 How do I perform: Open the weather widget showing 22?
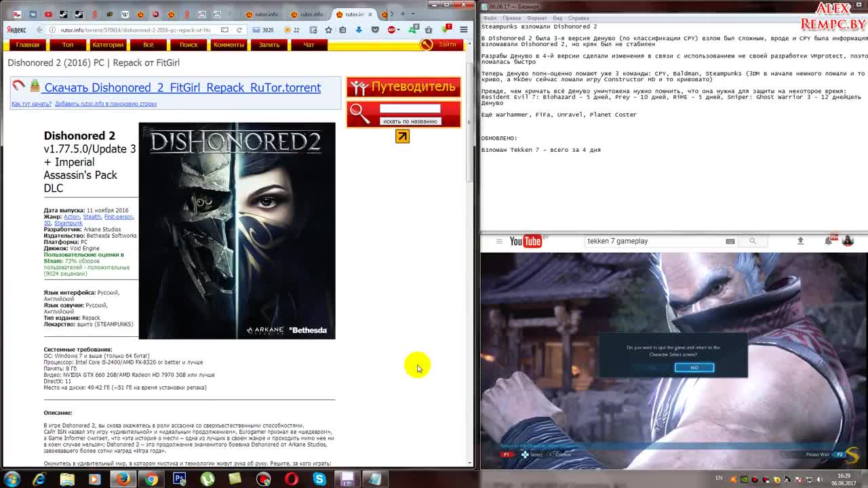pyautogui.click(x=292, y=30)
